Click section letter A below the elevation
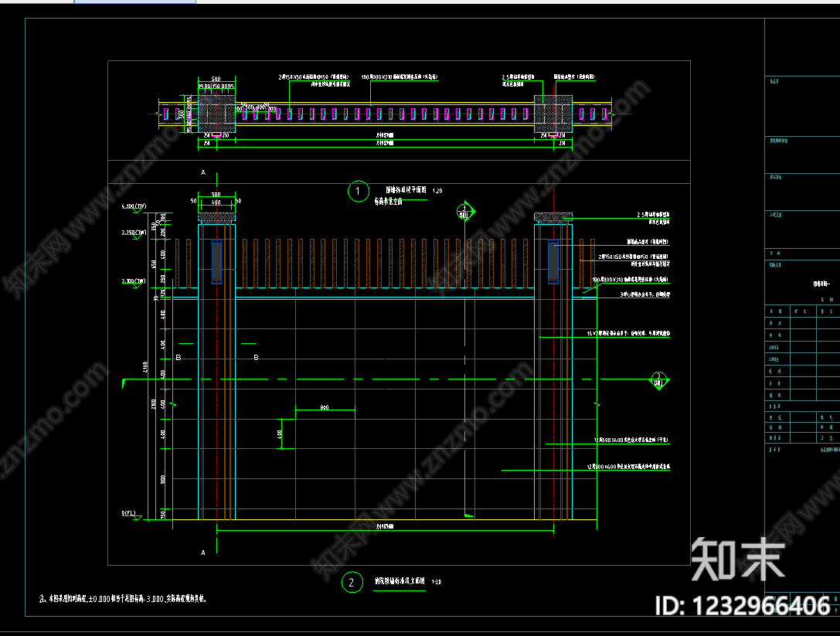 (x=203, y=553)
